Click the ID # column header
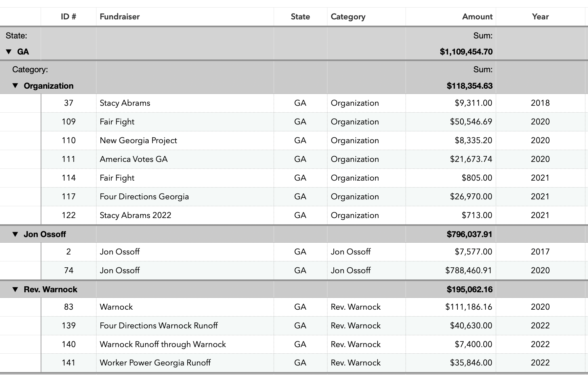 tap(69, 17)
